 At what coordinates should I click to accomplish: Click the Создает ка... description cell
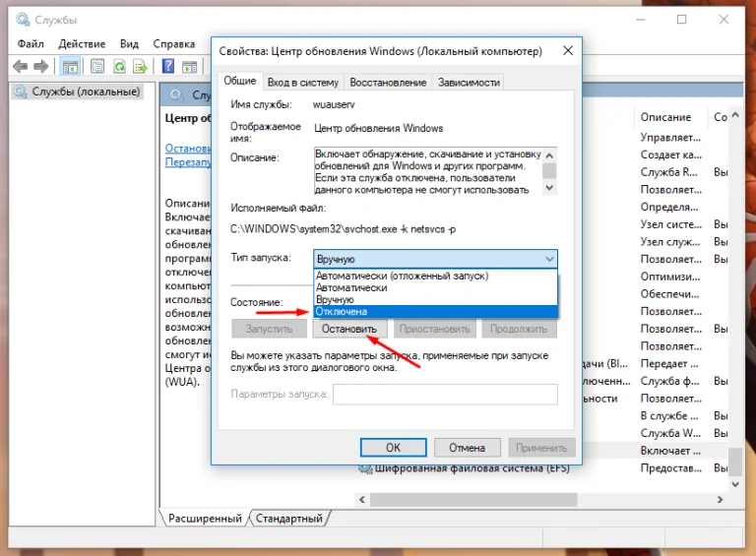[x=670, y=154]
